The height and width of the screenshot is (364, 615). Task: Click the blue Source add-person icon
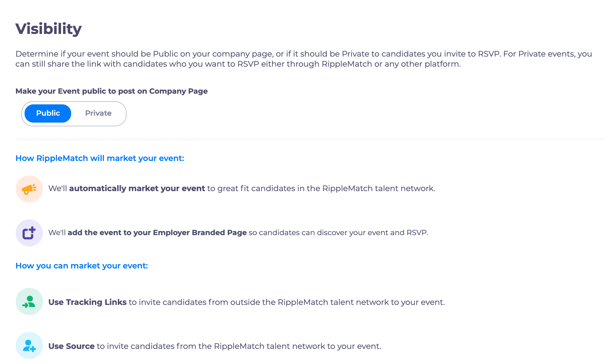(x=29, y=346)
